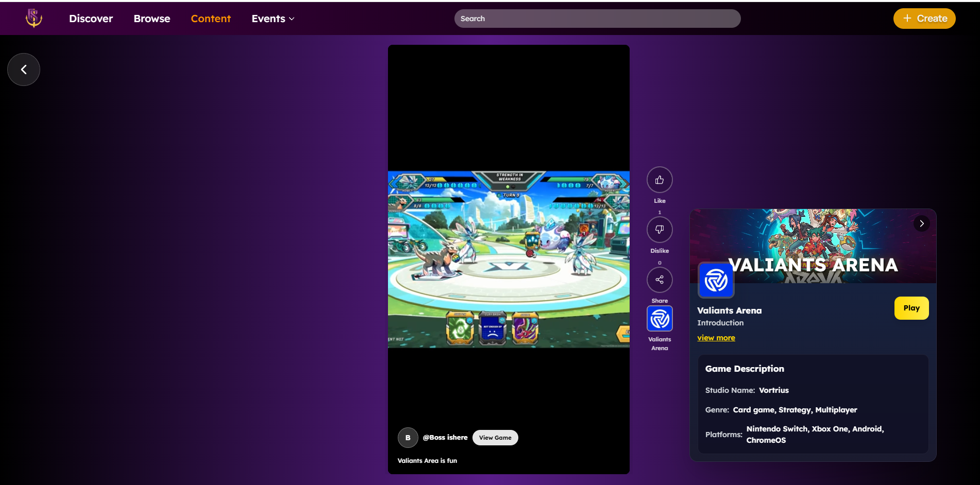Open the Discover page

(x=91, y=19)
